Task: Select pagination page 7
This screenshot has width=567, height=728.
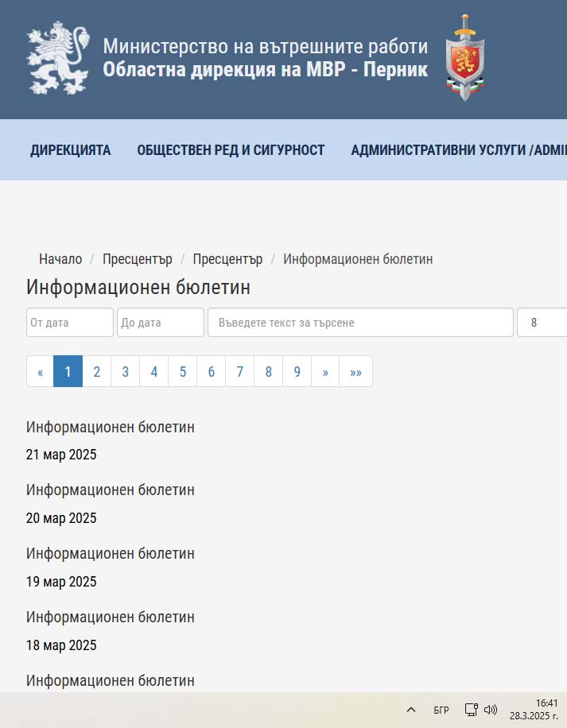Action: [x=240, y=371]
